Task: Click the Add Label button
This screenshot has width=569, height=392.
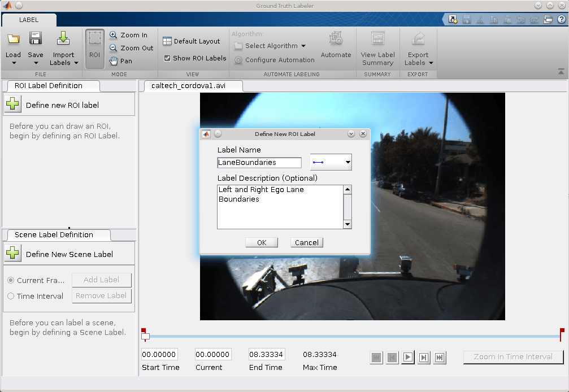Action: point(101,280)
